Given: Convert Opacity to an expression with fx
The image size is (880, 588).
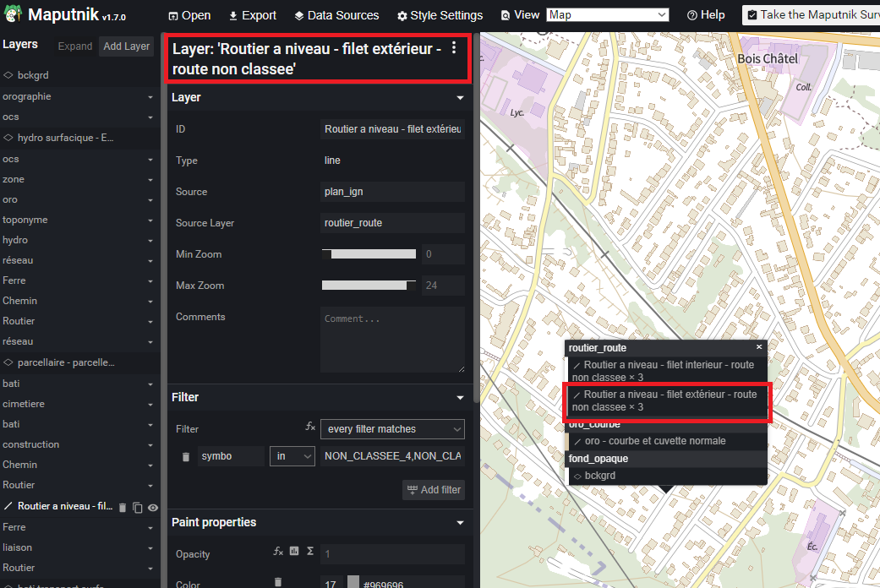Looking at the screenshot, I should 278,551.
